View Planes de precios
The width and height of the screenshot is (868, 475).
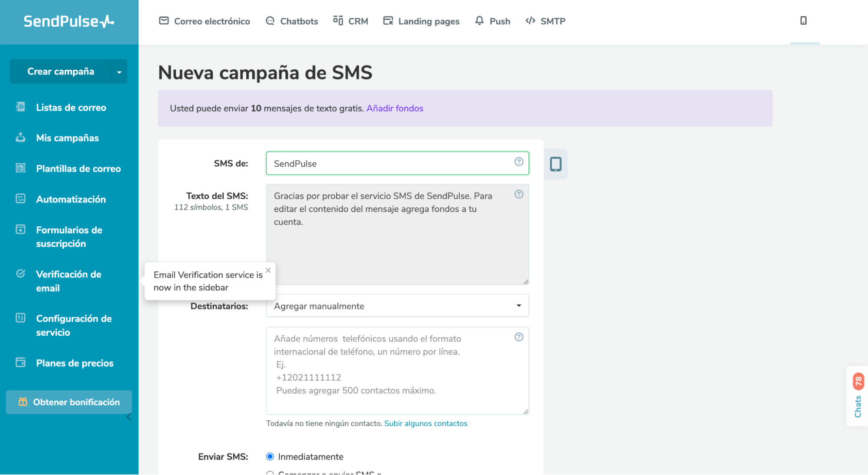point(75,363)
